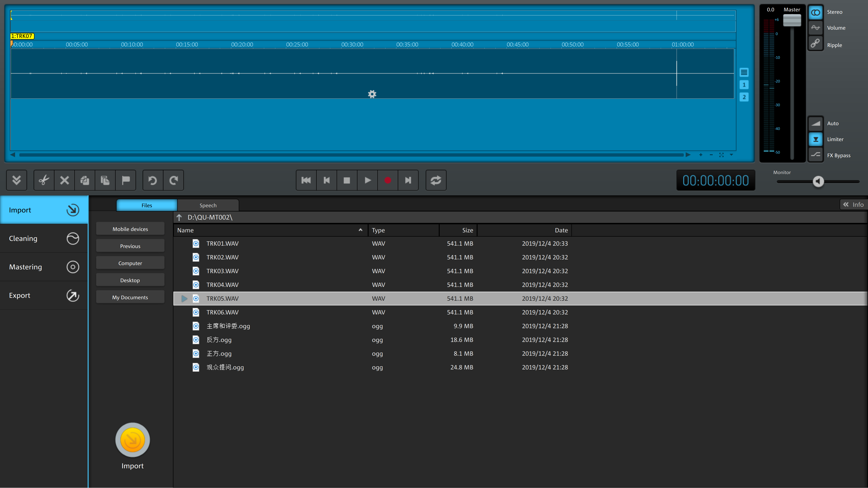The image size is (868, 488).
Task: Click the loop playback icon
Action: pyautogui.click(x=436, y=180)
